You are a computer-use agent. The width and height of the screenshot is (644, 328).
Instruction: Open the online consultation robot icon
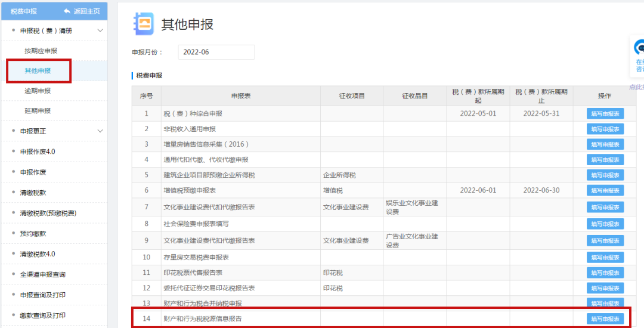[x=639, y=48]
